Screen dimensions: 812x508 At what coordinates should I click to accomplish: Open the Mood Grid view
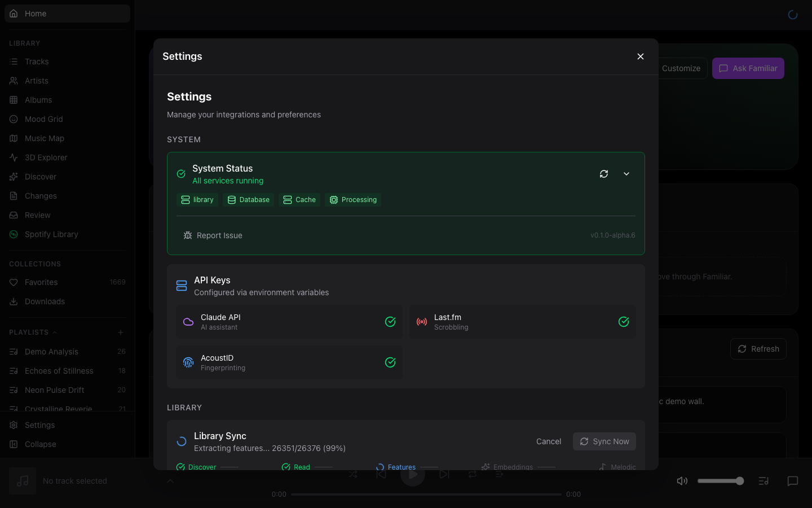[43, 119]
